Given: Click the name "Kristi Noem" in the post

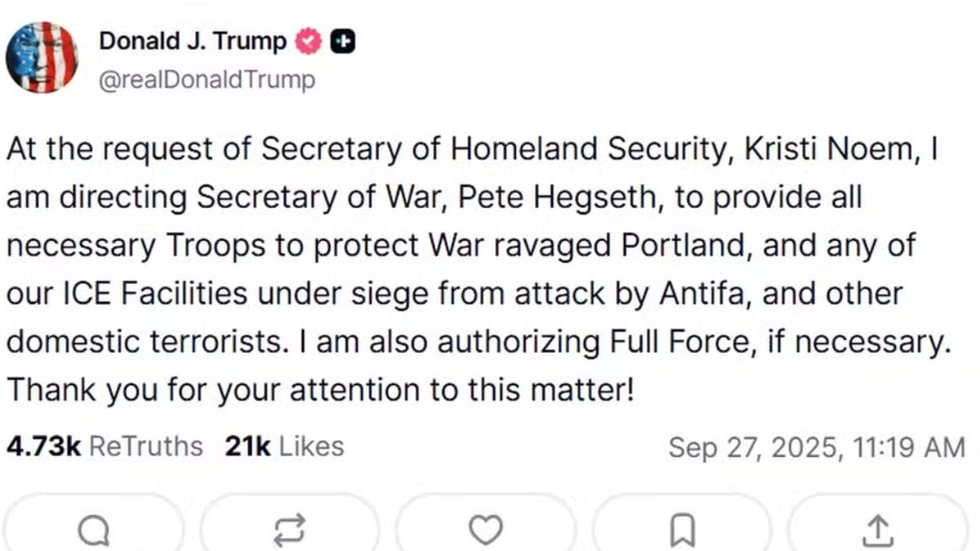Looking at the screenshot, I should pyautogui.click(x=829, y=151).
